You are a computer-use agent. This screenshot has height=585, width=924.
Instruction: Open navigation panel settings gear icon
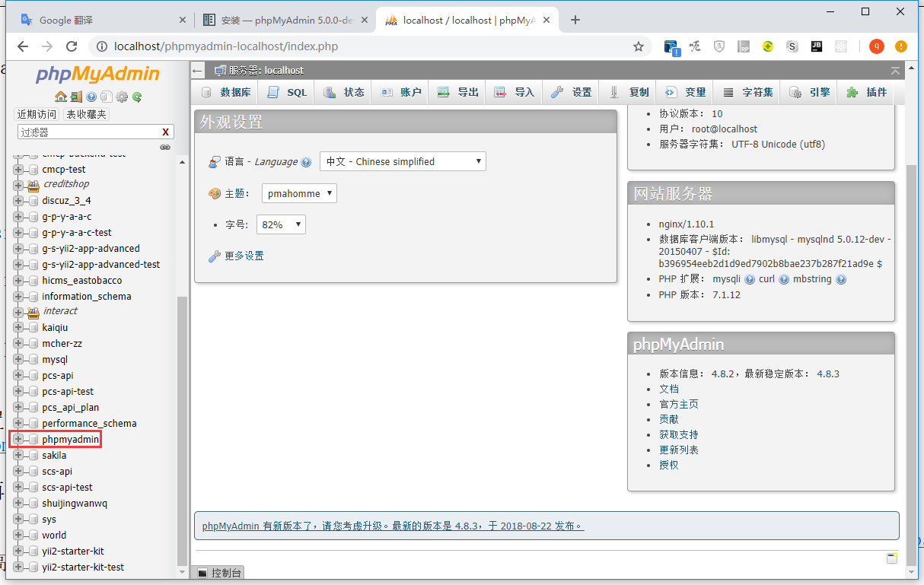(122, 97)
